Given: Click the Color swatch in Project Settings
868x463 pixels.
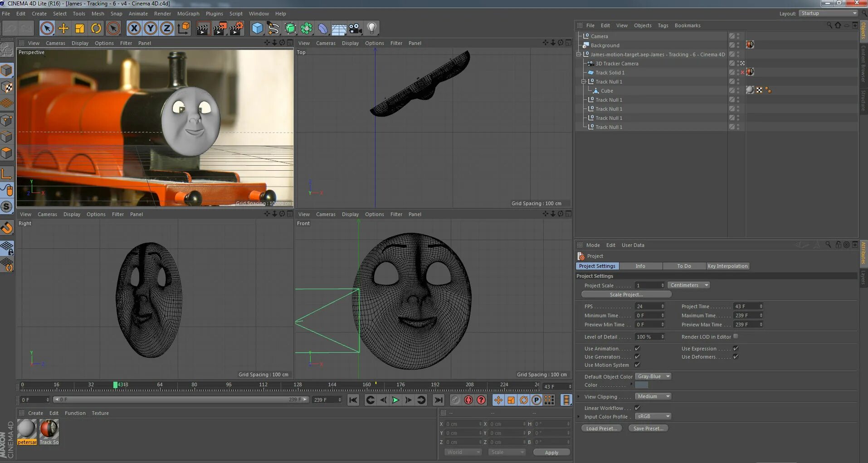Looking at the screenshot, I should pyautogui.click(x=641, y=385).
